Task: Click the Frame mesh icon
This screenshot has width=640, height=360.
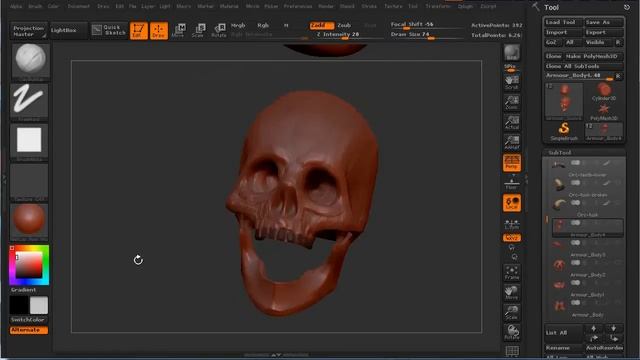Action: (x=511, y=273)
